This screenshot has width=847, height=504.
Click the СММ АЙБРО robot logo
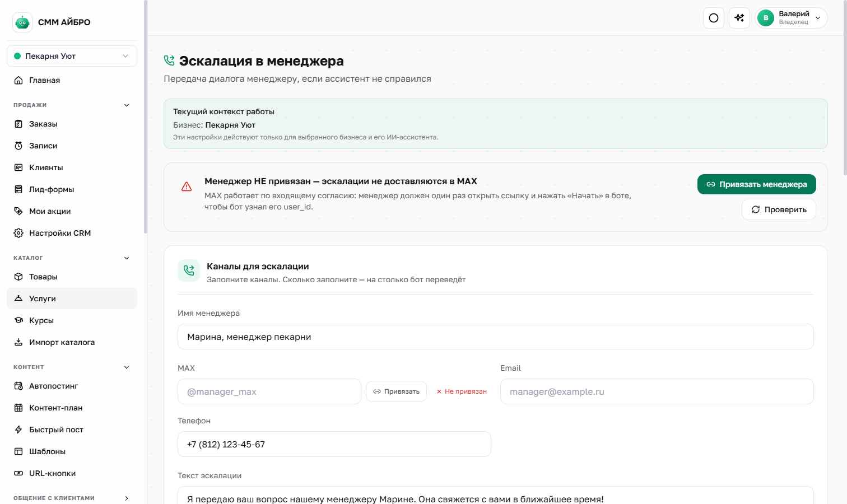(22, 22)
